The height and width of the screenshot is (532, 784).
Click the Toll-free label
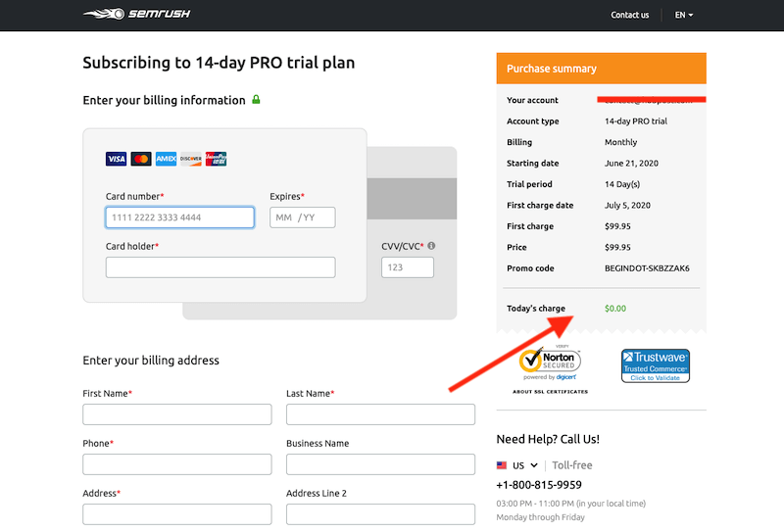[x=572, y=465]
